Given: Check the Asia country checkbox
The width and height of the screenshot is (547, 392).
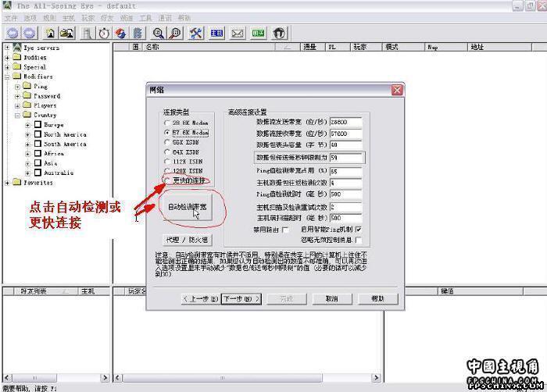Looking at the screenshot, I should (38, 163).
